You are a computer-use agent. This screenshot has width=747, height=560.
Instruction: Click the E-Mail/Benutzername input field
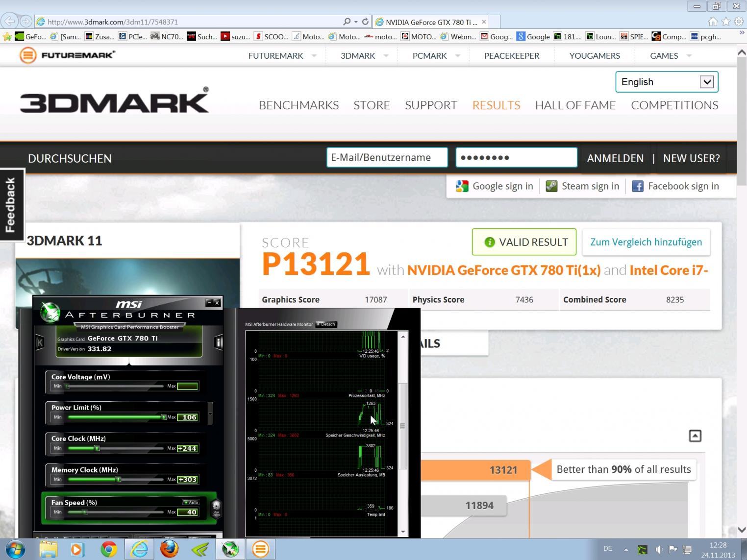coord(387,157)
